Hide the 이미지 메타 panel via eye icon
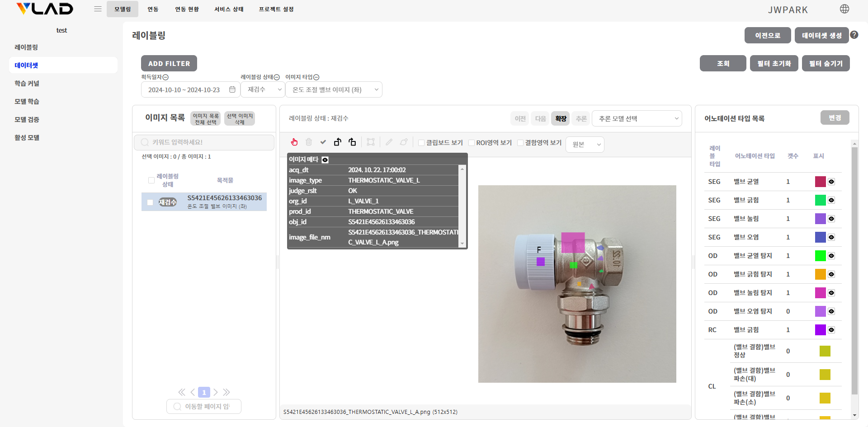The width and height of the screenshot is (868, 427). tap(325, 160)
